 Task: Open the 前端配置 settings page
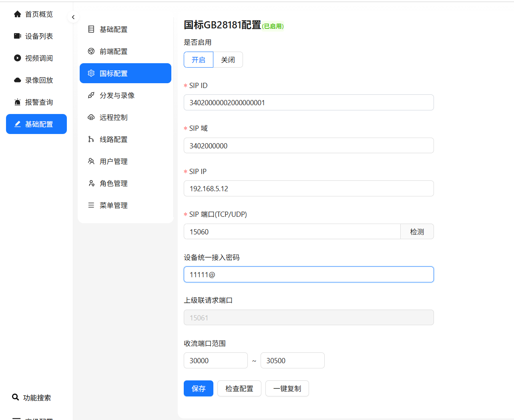(113, 51)
